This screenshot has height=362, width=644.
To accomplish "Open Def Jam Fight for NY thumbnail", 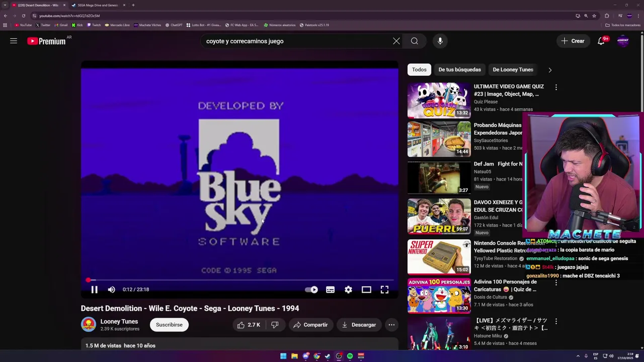I will (439, 177).
